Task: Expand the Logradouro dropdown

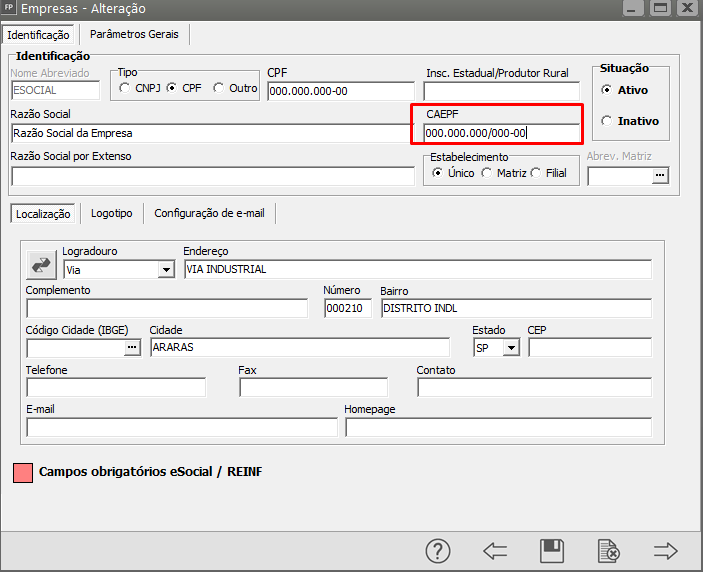Action: (x=165, y=270)
